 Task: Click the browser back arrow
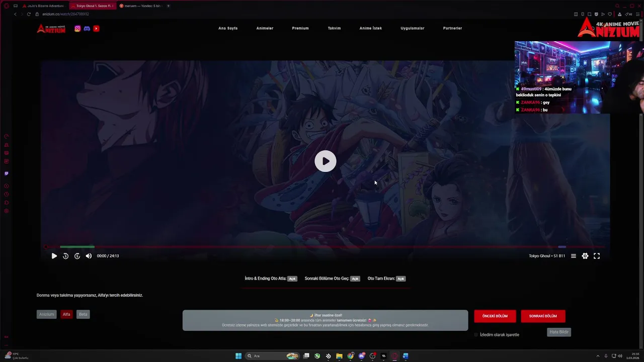[x=15, y=14]
